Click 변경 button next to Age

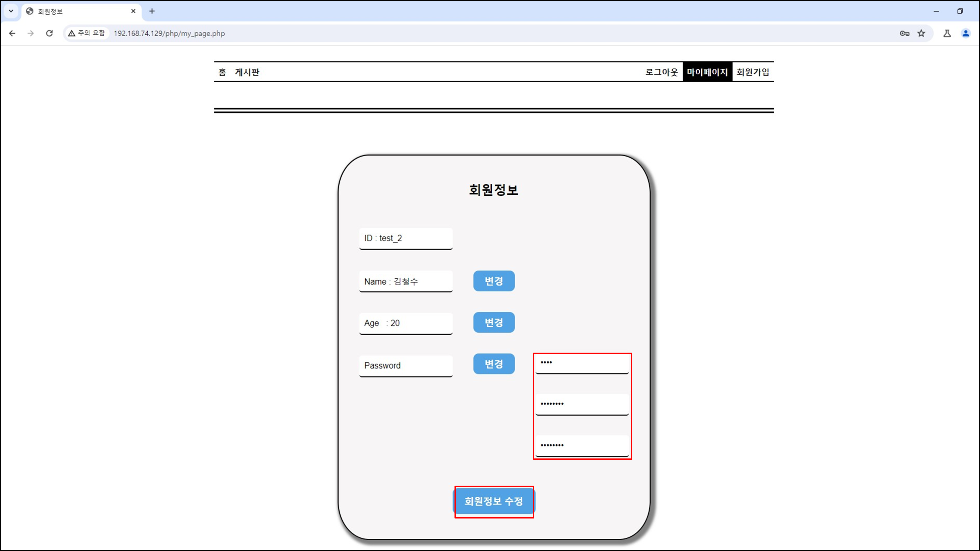[x=494, y=322]
